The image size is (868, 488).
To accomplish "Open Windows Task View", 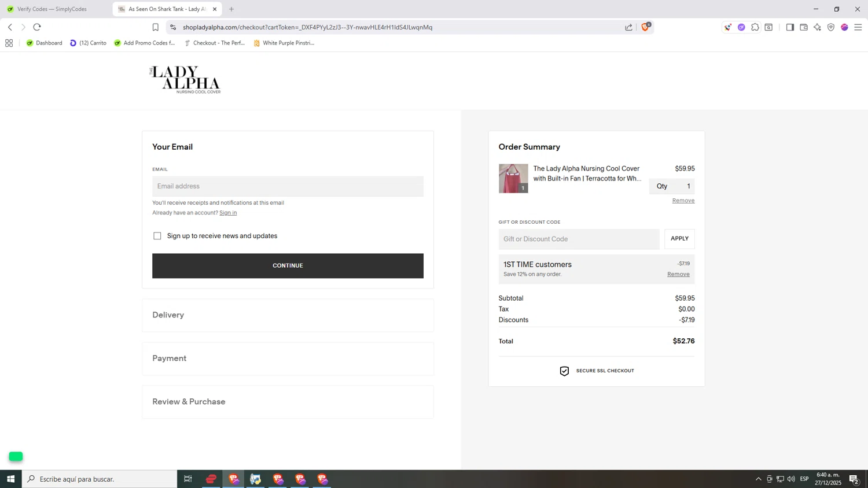I will (x=188, y=479).
